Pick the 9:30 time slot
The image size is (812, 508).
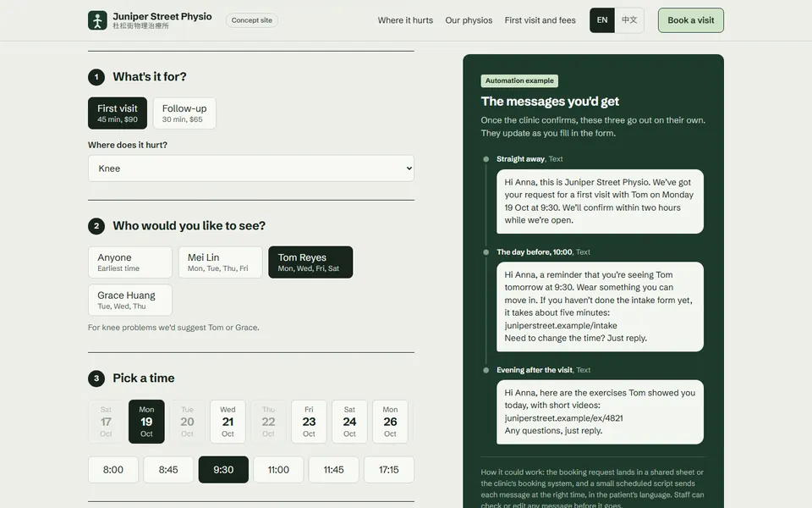(x=223, y=470)
